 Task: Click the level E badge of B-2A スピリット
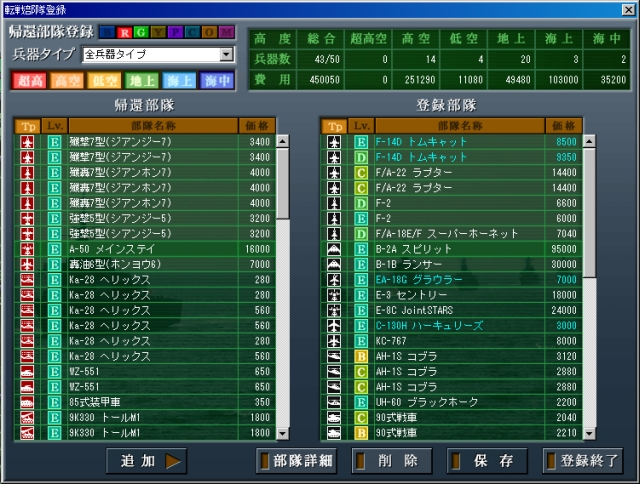(361, 249)
